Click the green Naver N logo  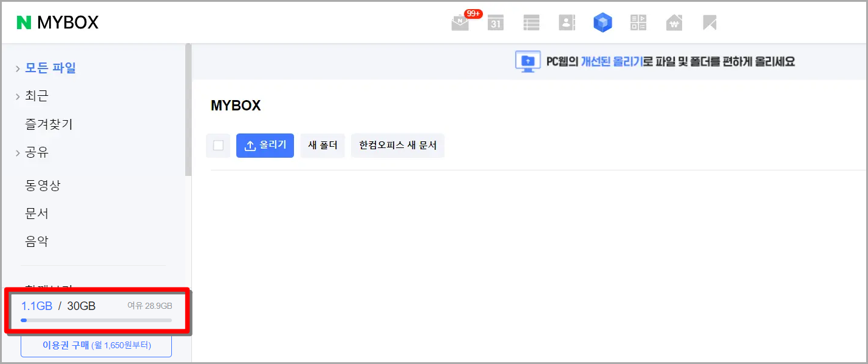[x=24, y=23]
